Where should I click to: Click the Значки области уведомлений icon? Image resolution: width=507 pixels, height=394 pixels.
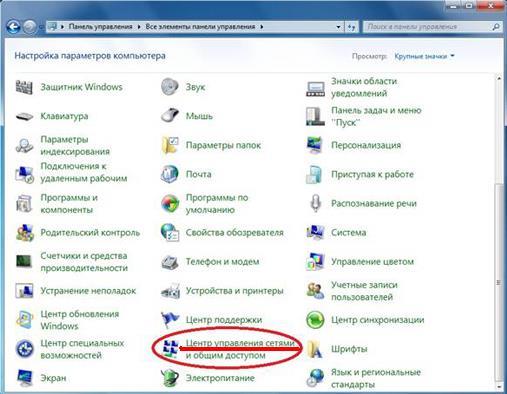coord(315,89)
